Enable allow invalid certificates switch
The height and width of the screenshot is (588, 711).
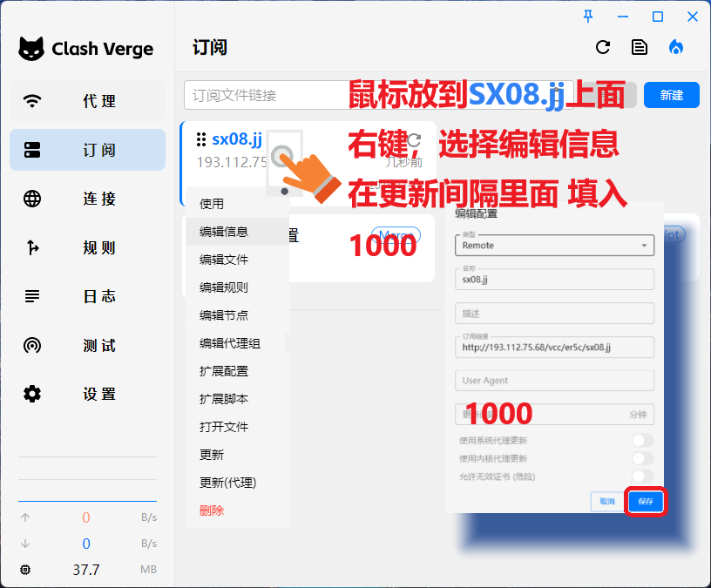point(642,476)
